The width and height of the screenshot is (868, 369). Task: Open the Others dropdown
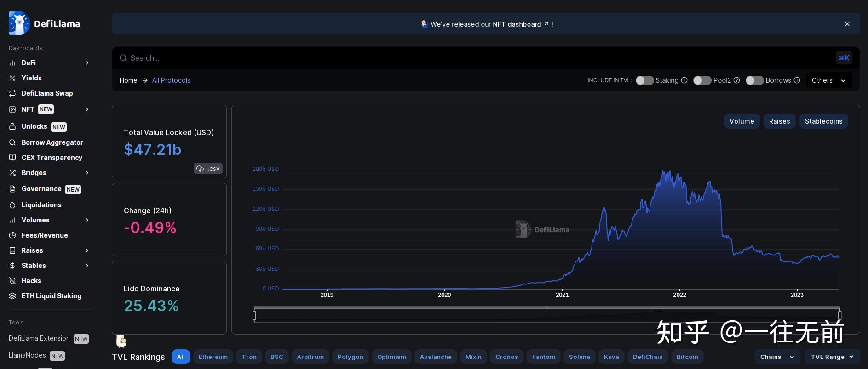point(828,80)
